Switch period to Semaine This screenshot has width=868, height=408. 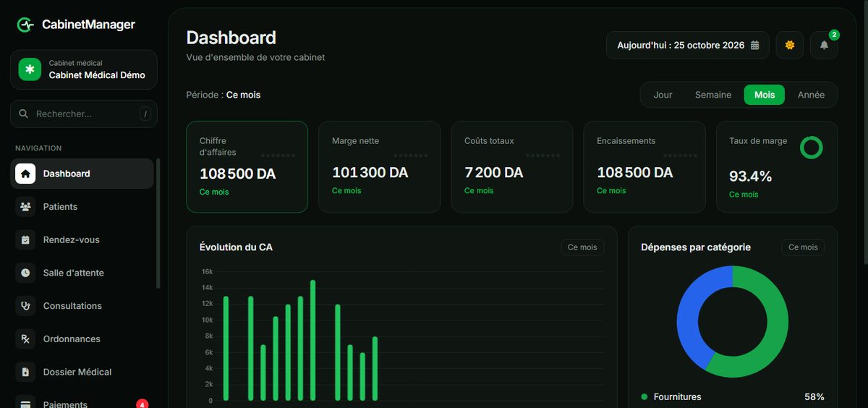[713, 95]
